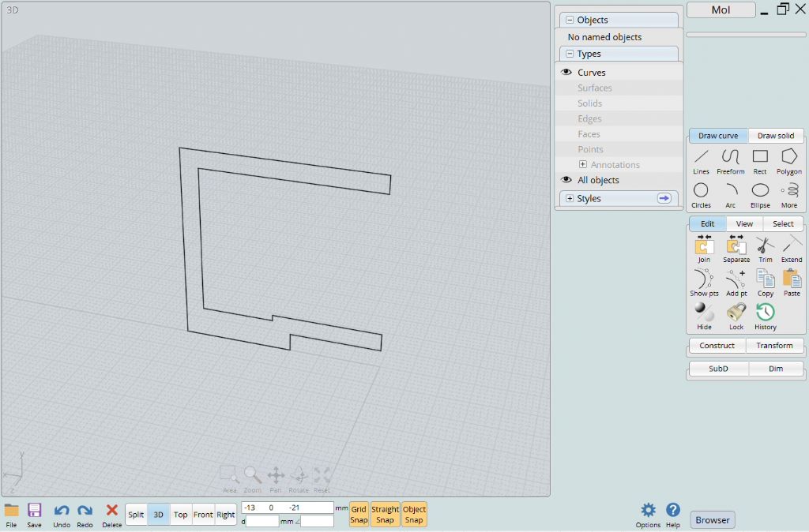Toggle Curves visibility eye
Viewport: 809px width, 532px height.
point(566,72)
